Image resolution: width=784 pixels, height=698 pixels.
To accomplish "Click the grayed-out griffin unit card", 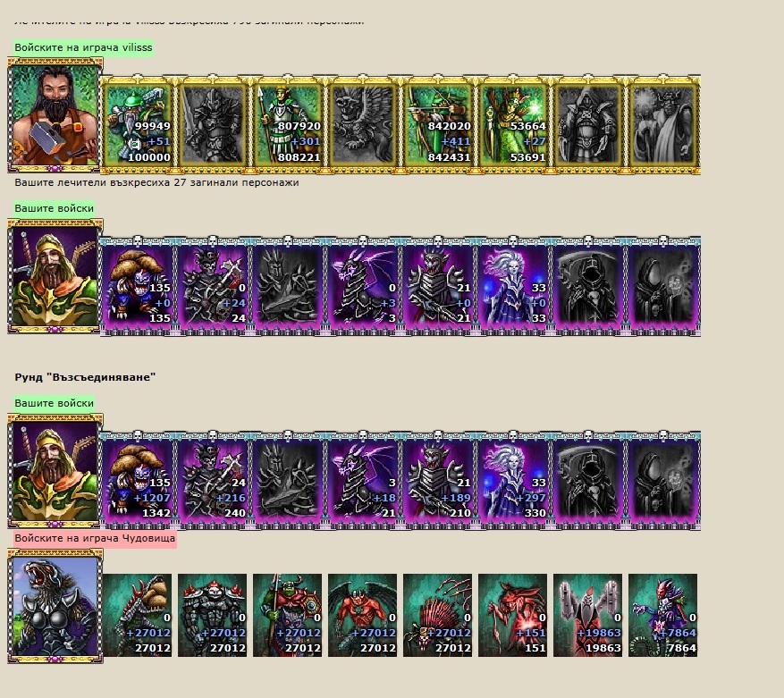I will click(x=363, y=124).
